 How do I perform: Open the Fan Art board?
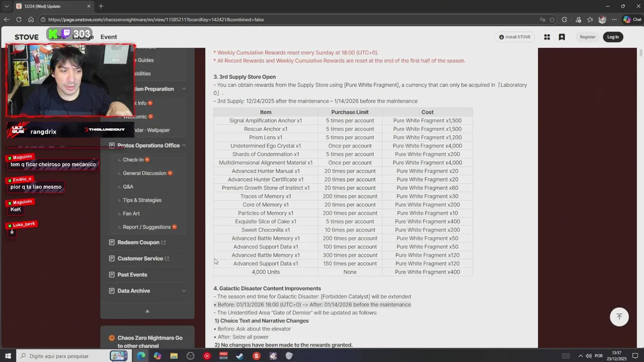click(x=131, y=214)
